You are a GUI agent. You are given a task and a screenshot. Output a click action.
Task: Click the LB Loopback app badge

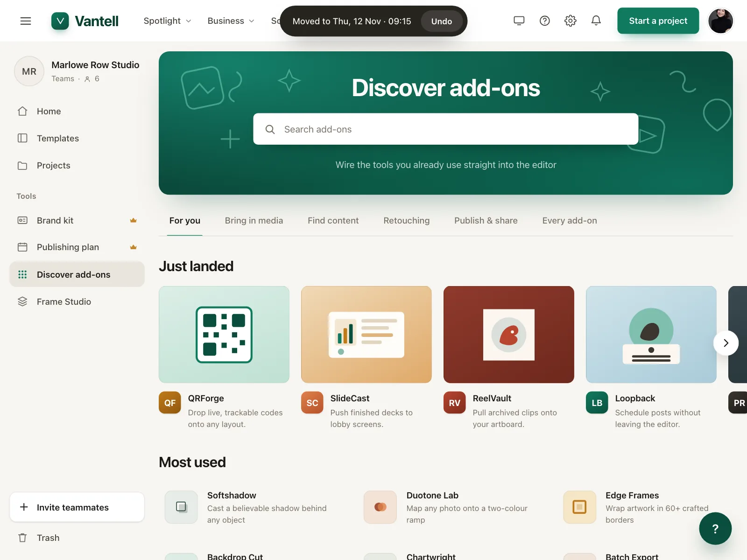[597, 403]
